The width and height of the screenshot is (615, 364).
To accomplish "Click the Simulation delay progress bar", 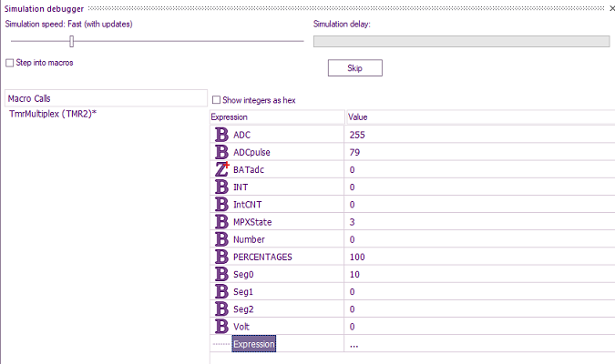I will tap(461, 41).
